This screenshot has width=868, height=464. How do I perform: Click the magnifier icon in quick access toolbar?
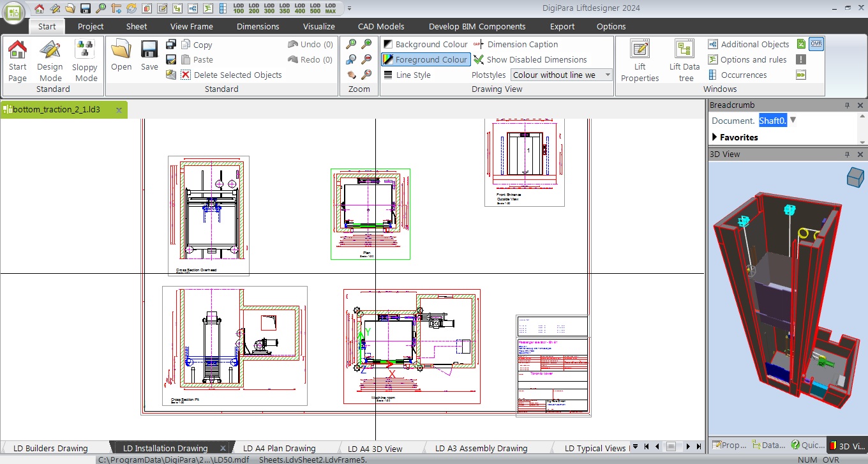pyautogui.click(x=100, y=8)
